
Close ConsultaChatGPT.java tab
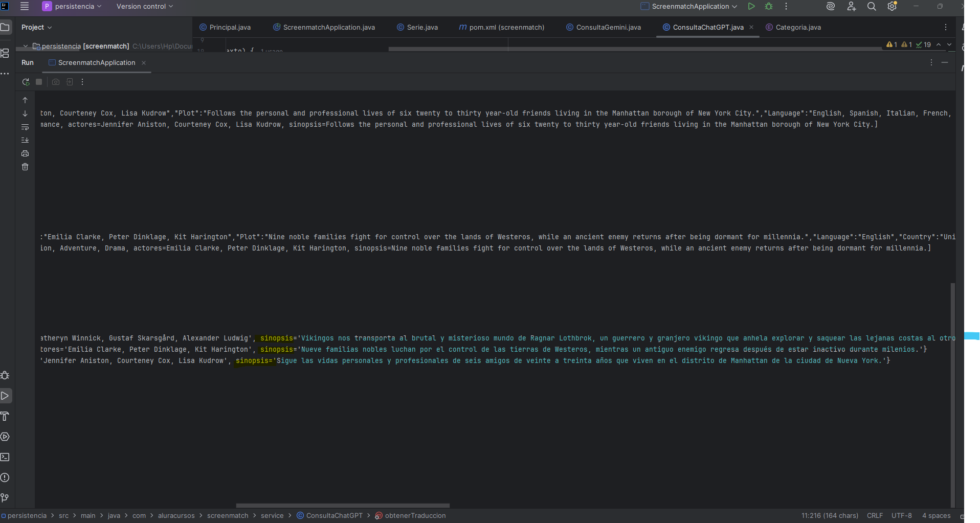pos(751,28)
